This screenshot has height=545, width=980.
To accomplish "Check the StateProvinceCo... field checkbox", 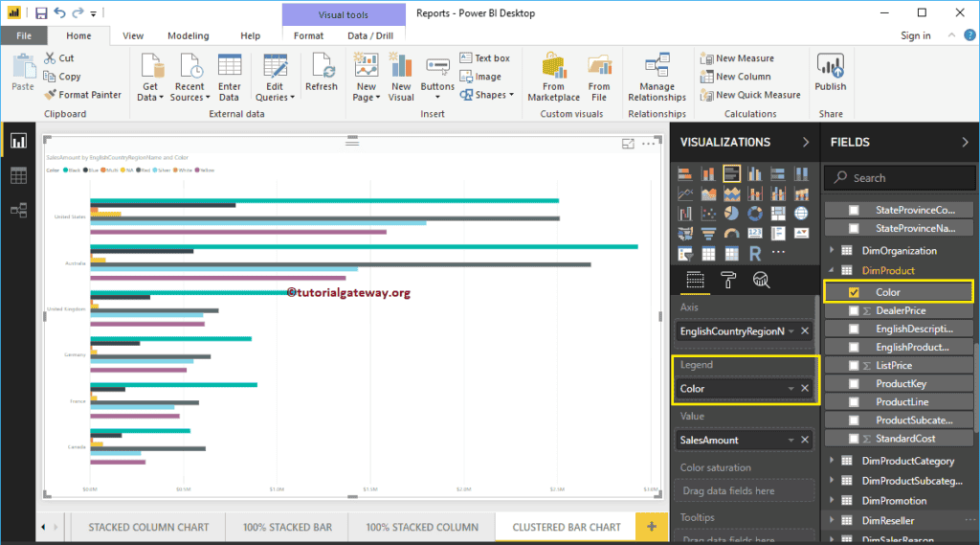I will [x=854, y=210].
